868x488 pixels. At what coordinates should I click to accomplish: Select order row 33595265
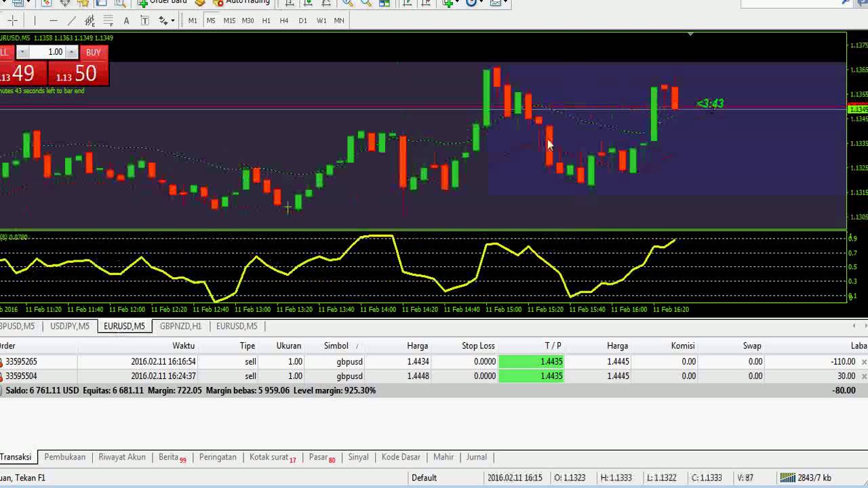point(434,362)
